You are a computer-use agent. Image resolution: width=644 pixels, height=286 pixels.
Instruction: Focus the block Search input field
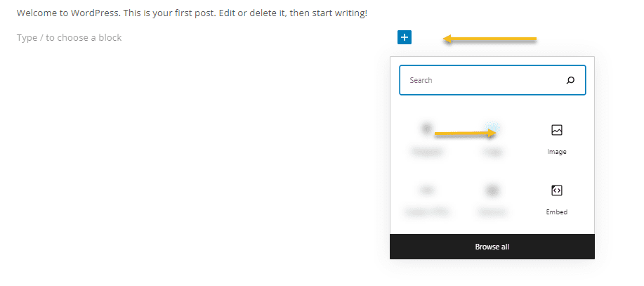coord(492,80)
